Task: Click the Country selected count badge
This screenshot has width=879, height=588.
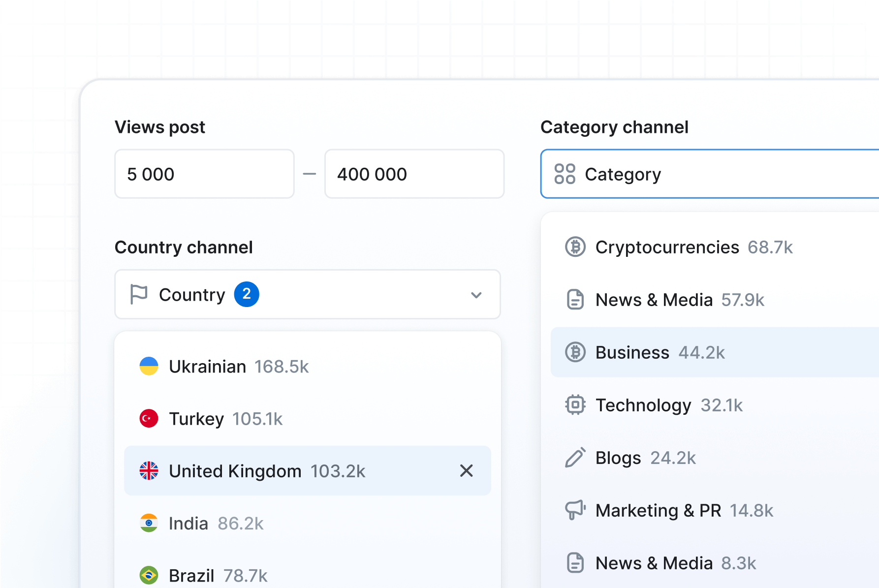Action: [247, 294]
